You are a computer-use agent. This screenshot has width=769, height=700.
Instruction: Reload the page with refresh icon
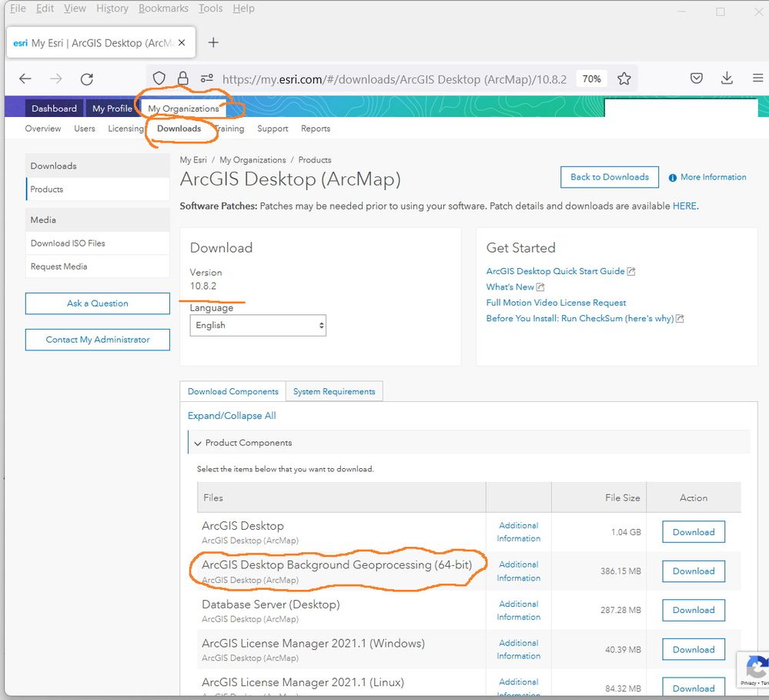[x=87, y=79]
